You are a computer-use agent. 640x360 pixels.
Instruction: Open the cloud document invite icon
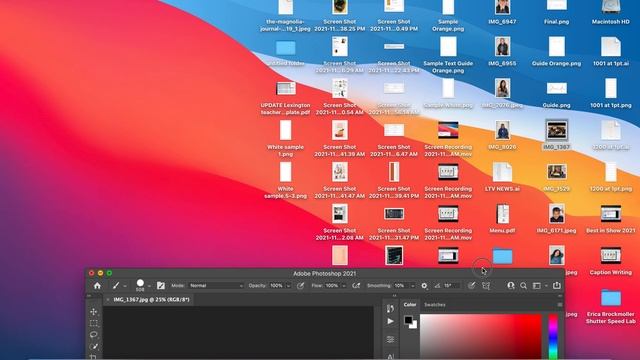(x=511, y=286)
